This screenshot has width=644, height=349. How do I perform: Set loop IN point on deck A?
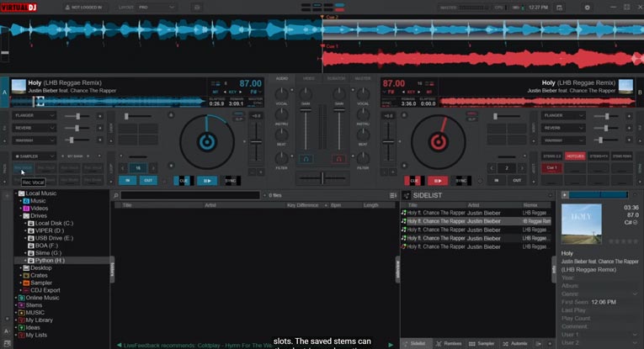[x=128, y=181]
